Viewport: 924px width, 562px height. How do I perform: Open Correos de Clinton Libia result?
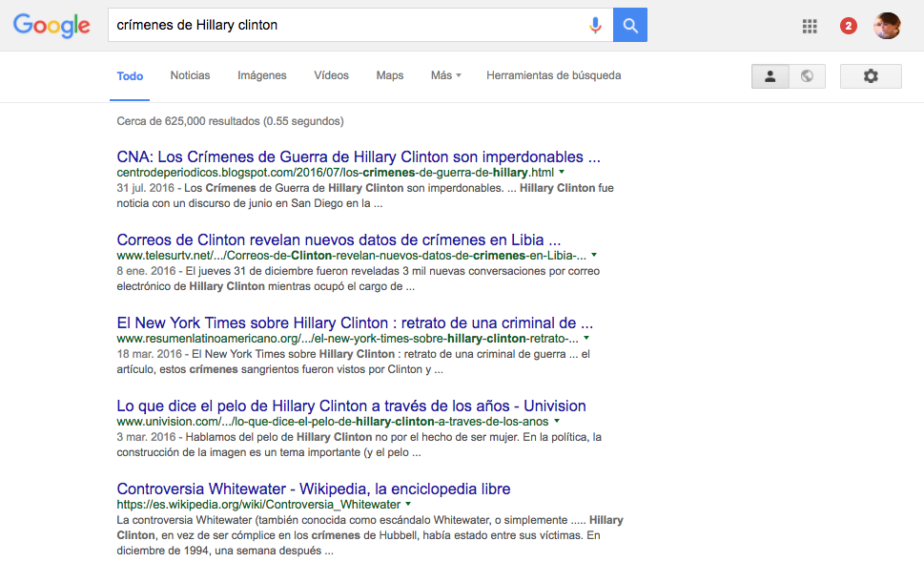339,240
